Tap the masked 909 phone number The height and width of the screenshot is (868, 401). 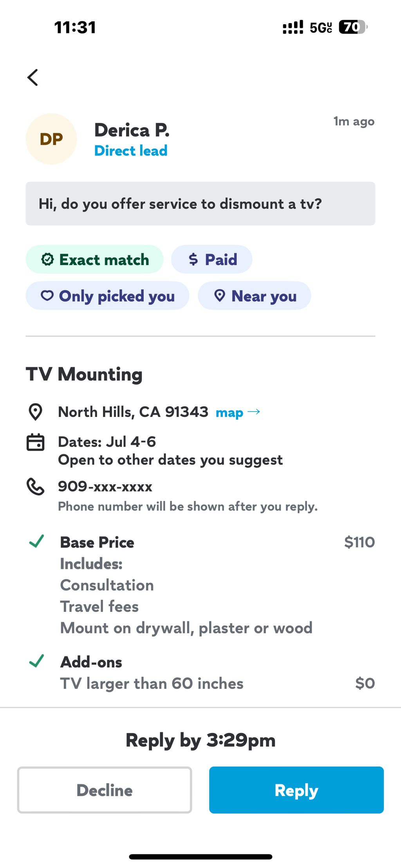105,487
